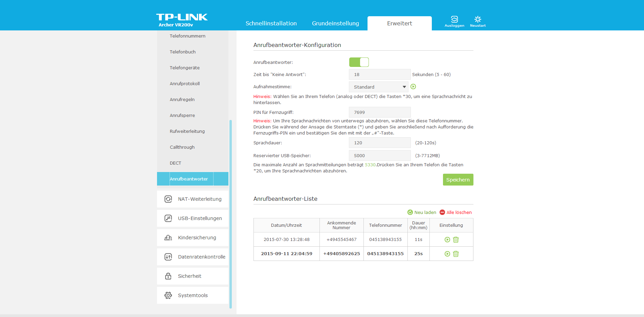
Task: Delete the voicemail from 2015-07-30
Action: pyautogui.click(x=456, y=240)
